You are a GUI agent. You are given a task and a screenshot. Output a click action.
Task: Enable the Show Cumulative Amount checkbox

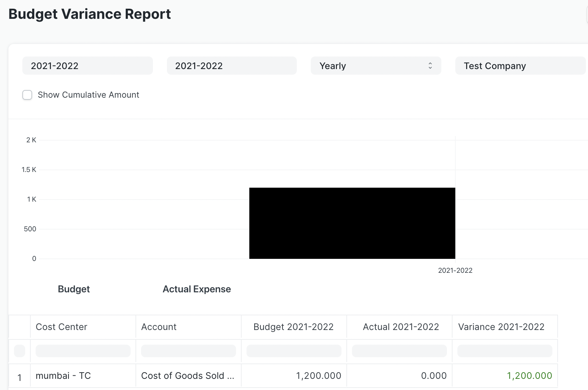(27, 95)
